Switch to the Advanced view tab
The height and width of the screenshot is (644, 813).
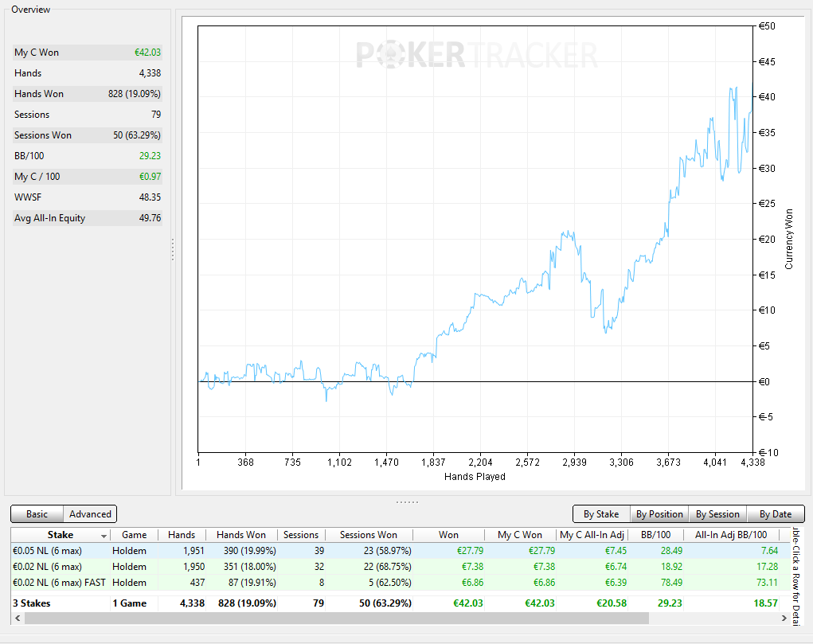[x=90, y=514]
